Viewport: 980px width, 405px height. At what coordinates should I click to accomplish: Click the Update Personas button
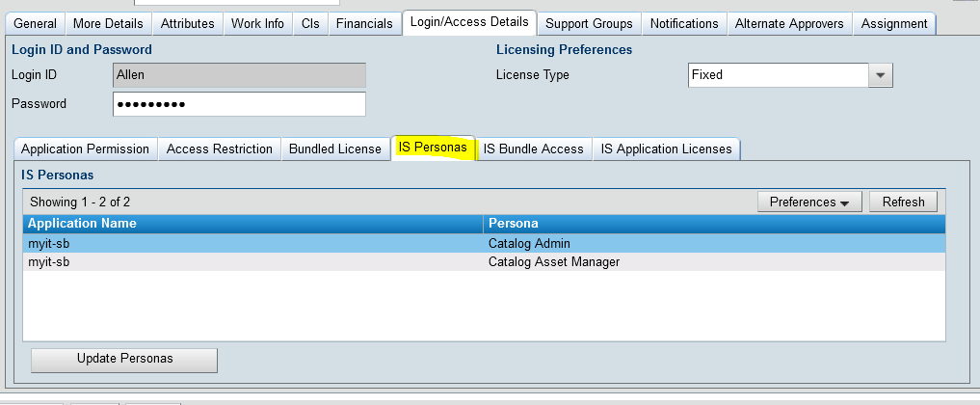(124, 359)
